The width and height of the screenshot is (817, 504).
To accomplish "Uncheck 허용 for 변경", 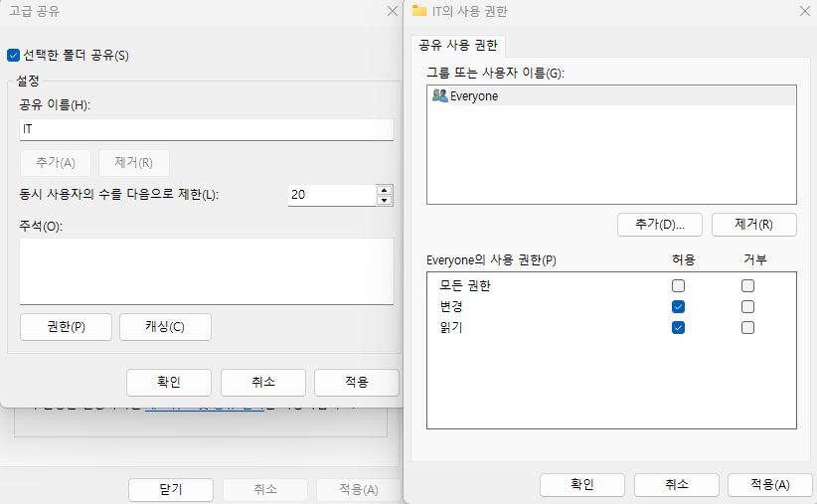I will tap(678, 306).
